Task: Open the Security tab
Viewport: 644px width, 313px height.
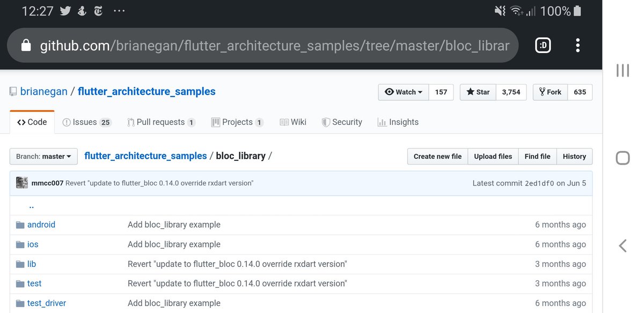Action: 342,122
